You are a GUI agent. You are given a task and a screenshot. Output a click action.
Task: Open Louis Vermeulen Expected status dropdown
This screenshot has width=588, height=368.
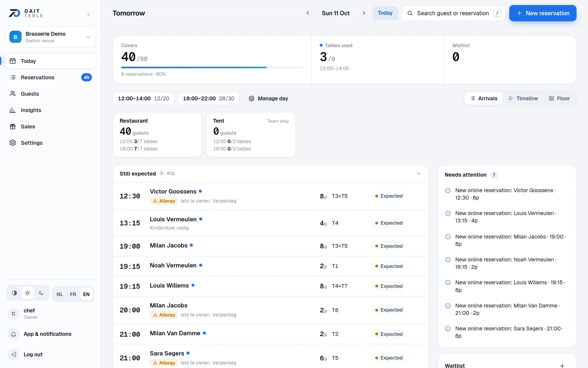(389, 223)
